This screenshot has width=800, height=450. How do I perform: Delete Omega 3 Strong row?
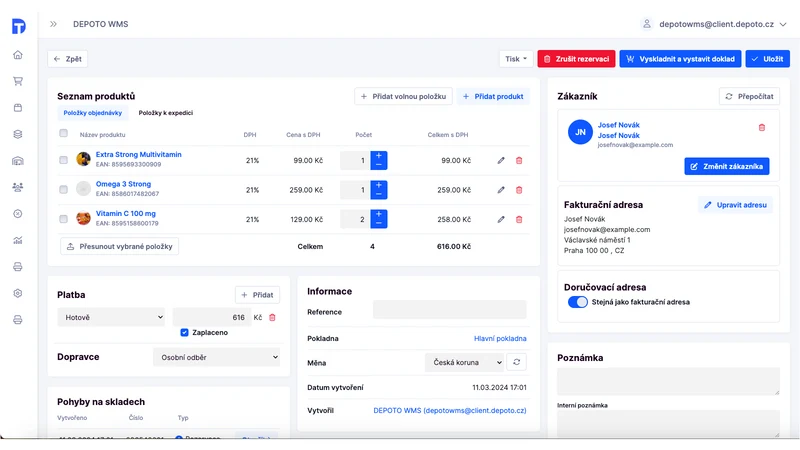point(519,190)
